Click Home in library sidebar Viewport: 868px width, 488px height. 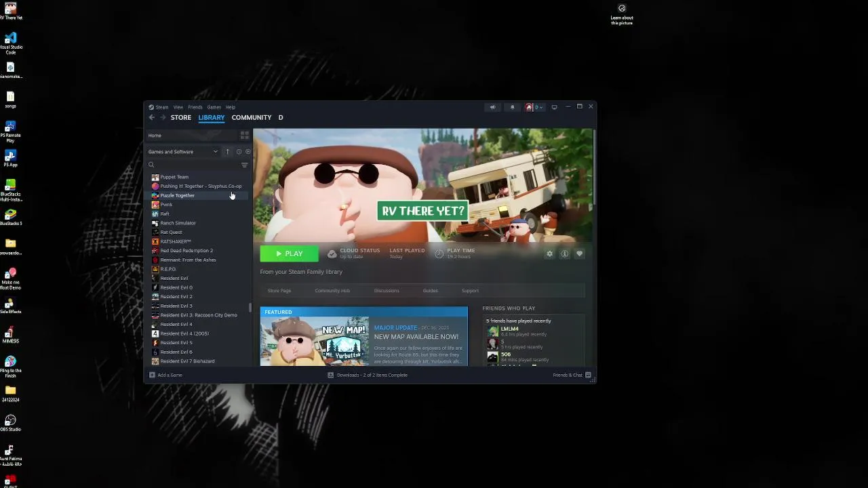pos(191,136)
